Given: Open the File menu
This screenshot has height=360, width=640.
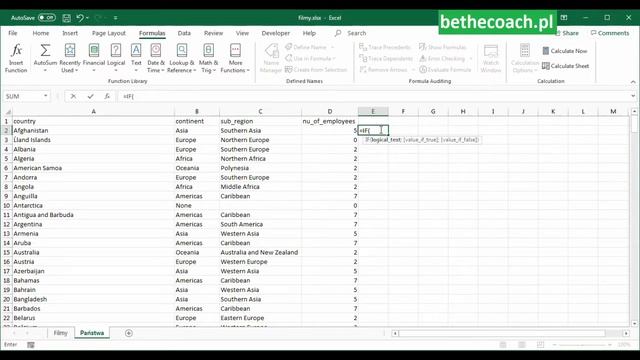Looking at the screenshot, I should (x=13, y=33).
